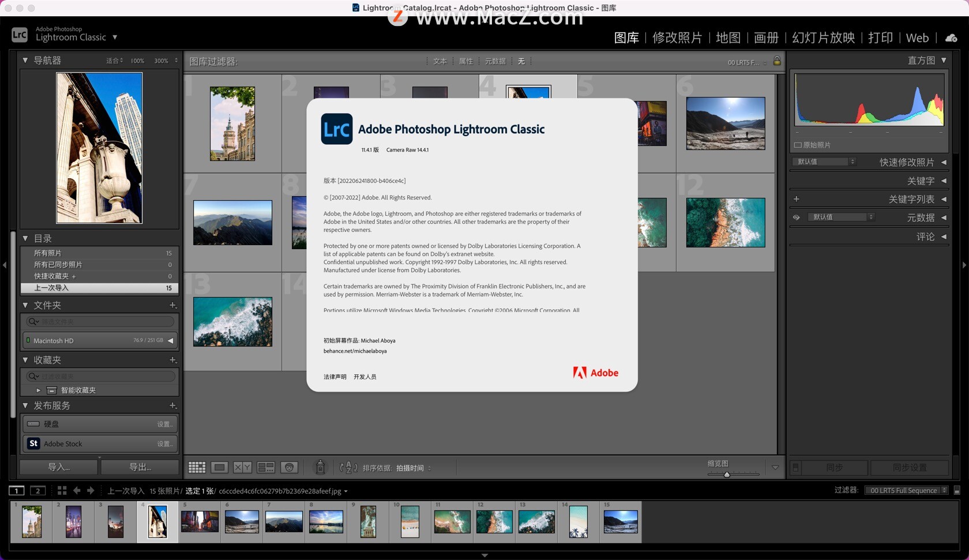Add a new folder with the plus icon
This screenshot has height=560, width=969.
pos(172,305)
